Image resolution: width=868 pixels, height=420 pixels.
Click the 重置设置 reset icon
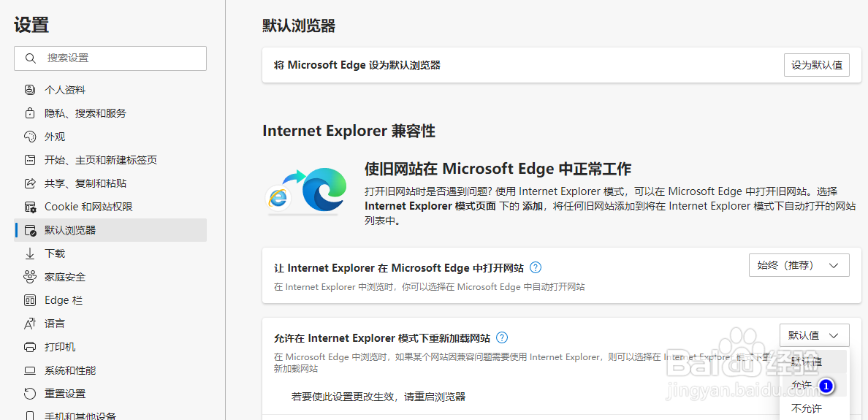click(x=30, y=394)
